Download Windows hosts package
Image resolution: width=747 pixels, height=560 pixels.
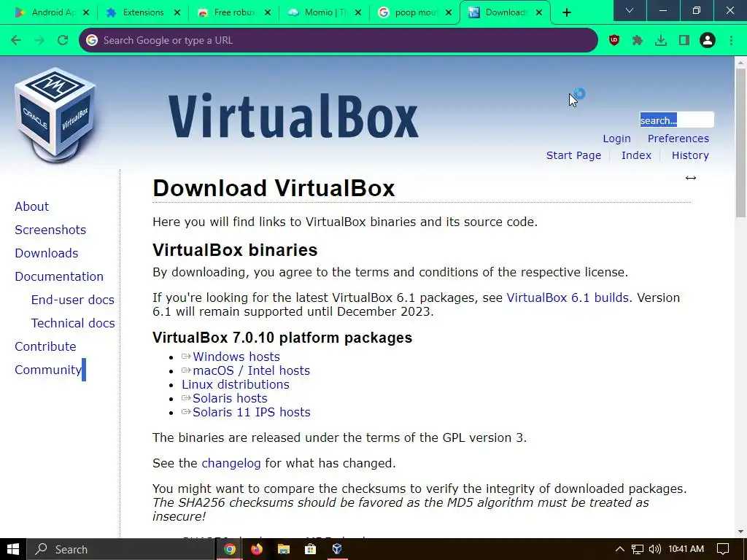point(236,357)
